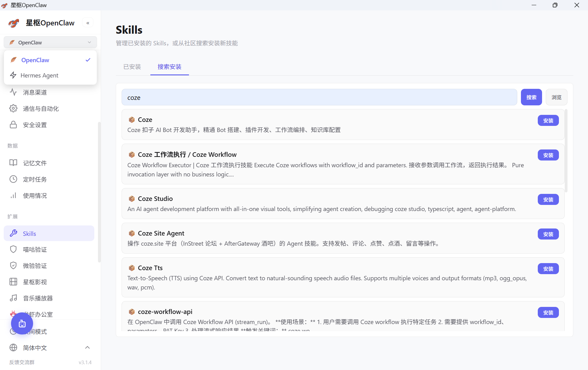
Task: Click the Coze Tts skill title
Action: (x=150, y=268)
